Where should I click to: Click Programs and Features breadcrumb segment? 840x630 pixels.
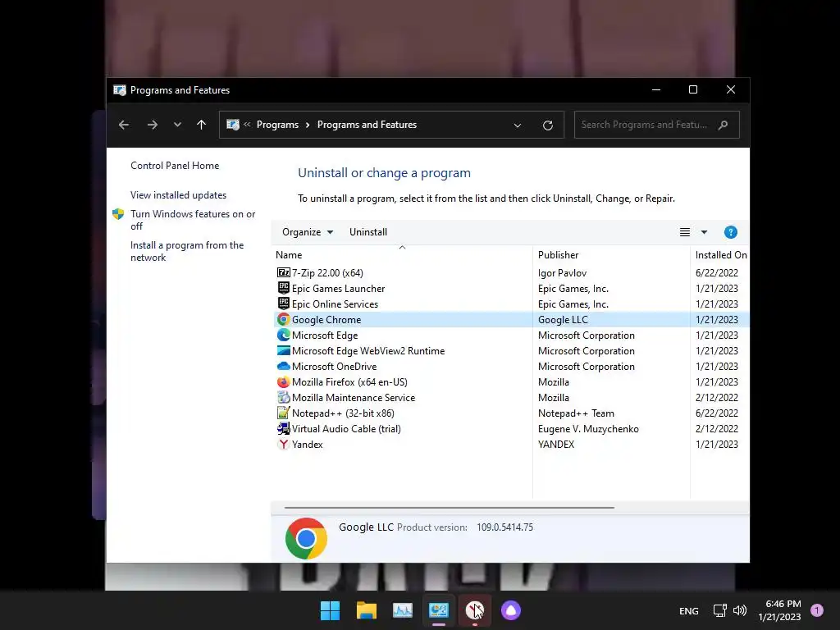tap(367, 125)
